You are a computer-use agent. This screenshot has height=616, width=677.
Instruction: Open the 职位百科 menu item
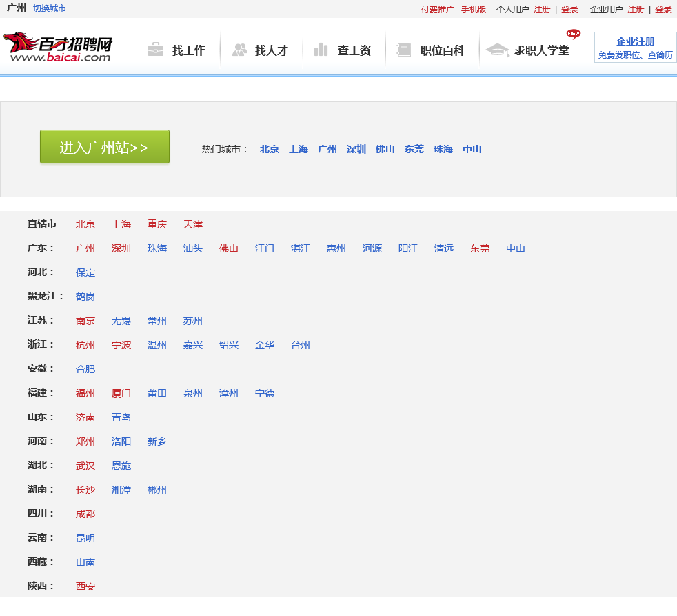(x=442, y=50)
